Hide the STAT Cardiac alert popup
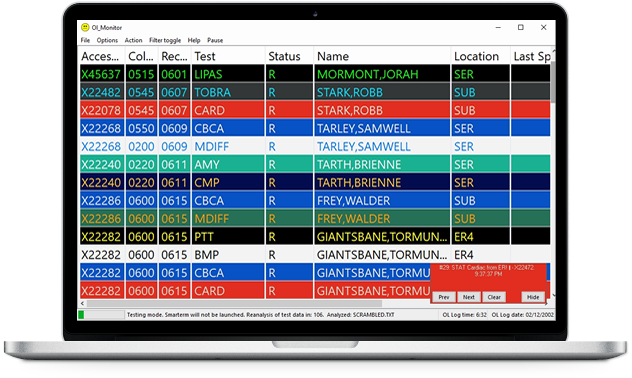Image resolution: width=632 pixels, height=378 pixels. [x=533, y=297]
